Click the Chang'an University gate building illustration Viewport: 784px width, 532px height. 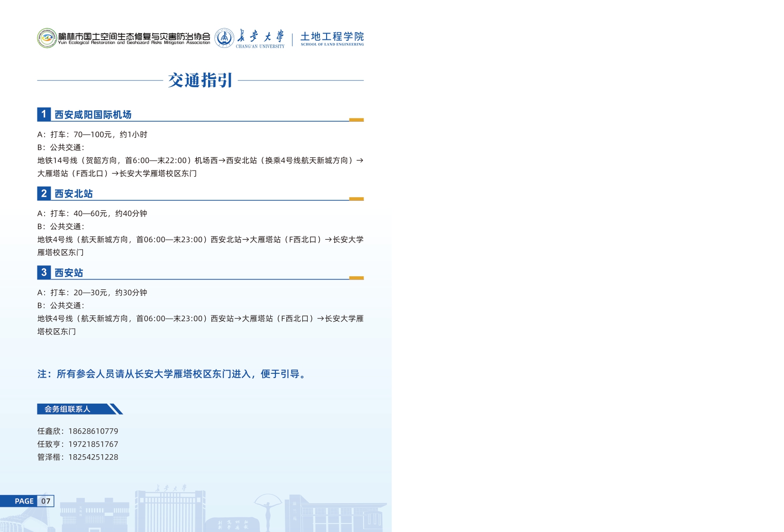click(171, 509)
